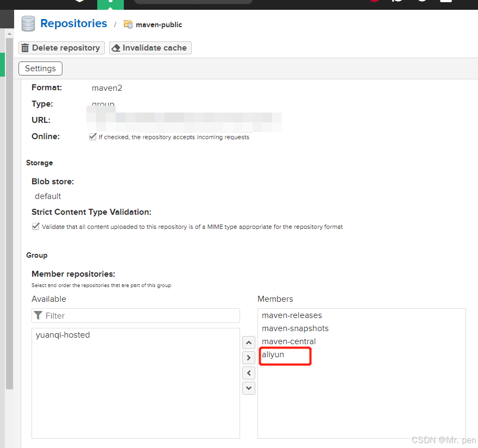Click the left sidebar scrollbar up arrow
This screenshot has width=478, height=448.
[9, 34]
